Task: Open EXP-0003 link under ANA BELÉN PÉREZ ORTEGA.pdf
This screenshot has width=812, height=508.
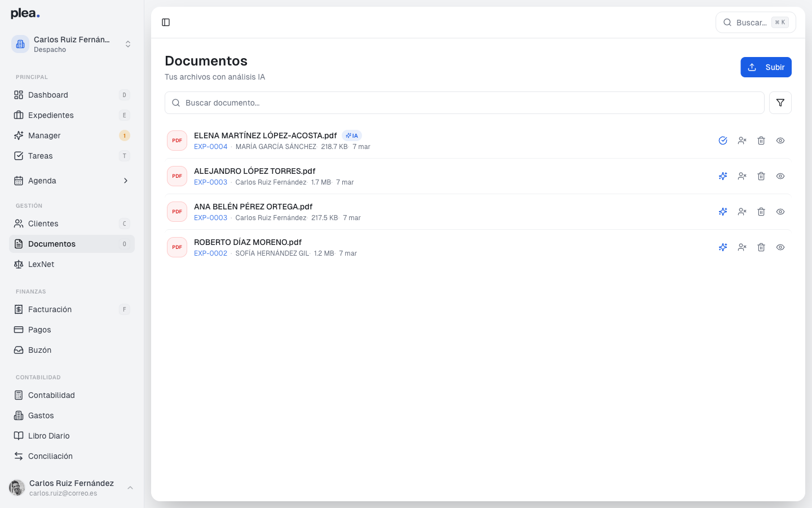Action: [x=211, y=218]
